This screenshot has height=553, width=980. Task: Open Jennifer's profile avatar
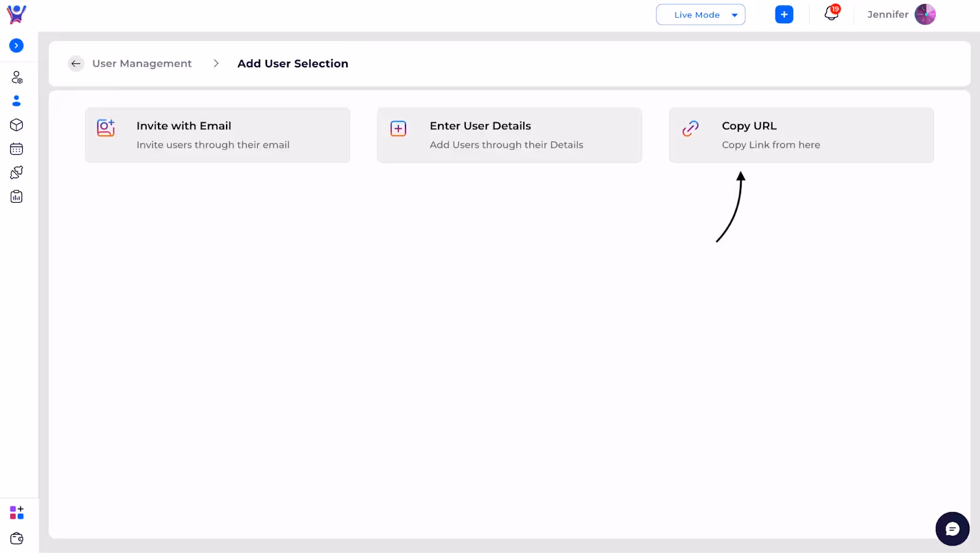[x=925, y=14]
